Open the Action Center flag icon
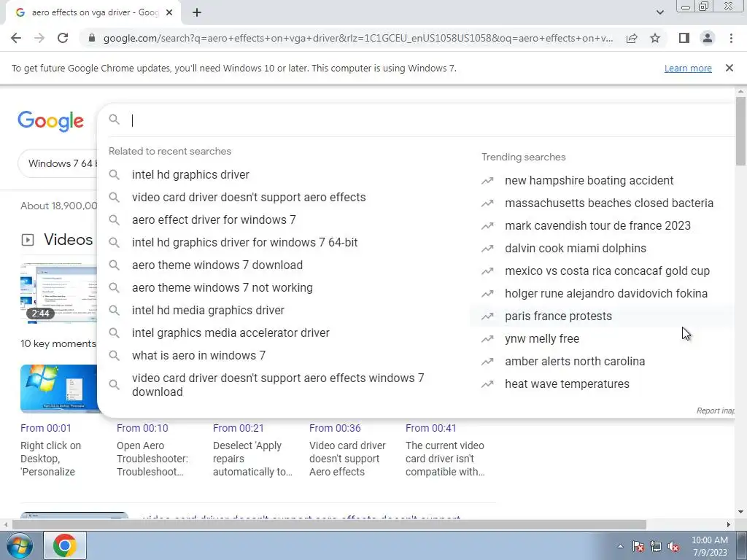Viewport: 747px width, 560px height. tap(638, 546)
